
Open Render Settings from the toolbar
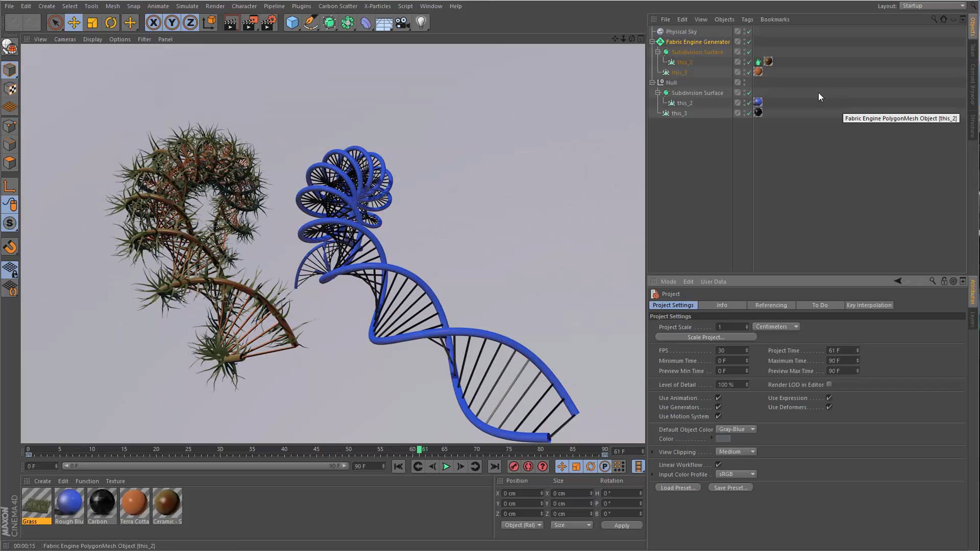tap(268, 22)
